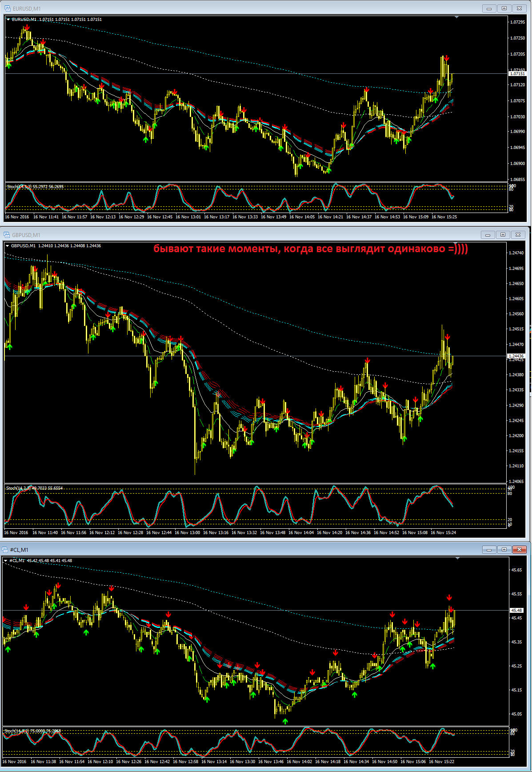Open the #CL chart one-click trading triangle
532x772 pixels.
coord(6,561)
